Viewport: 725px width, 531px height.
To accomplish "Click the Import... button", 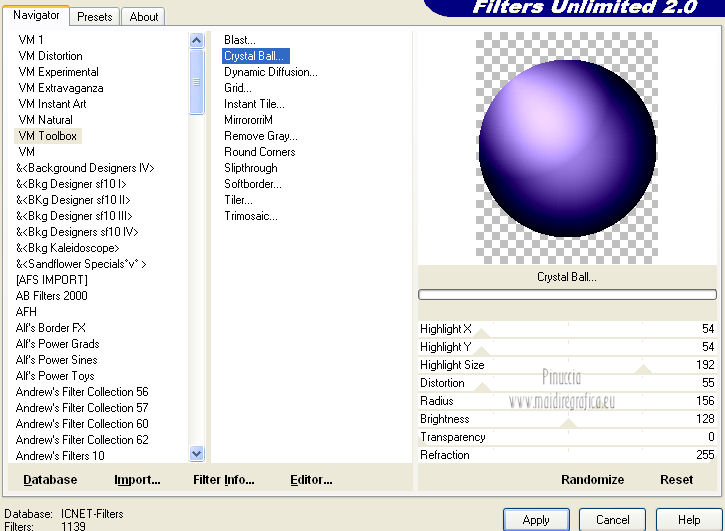I will coord(137,480).
